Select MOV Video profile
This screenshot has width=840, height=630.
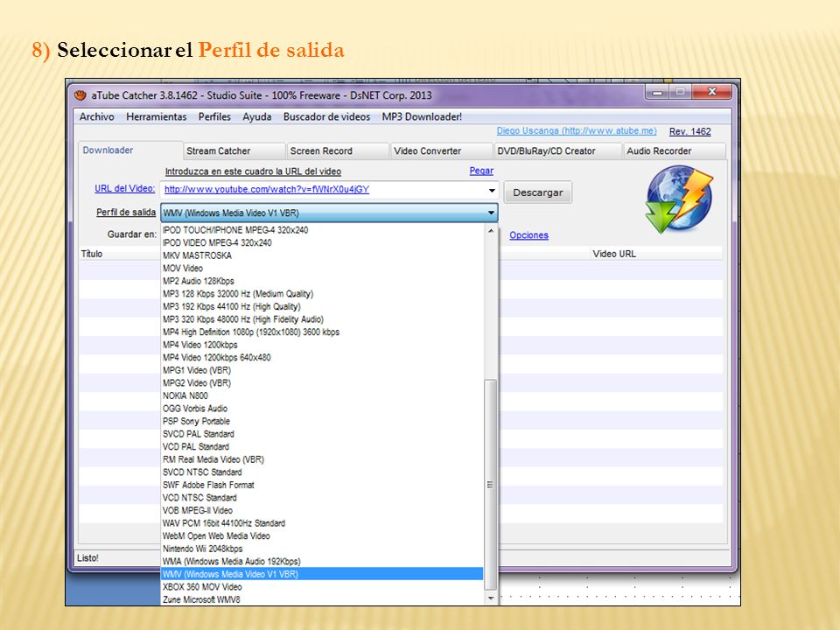[322, 269]
